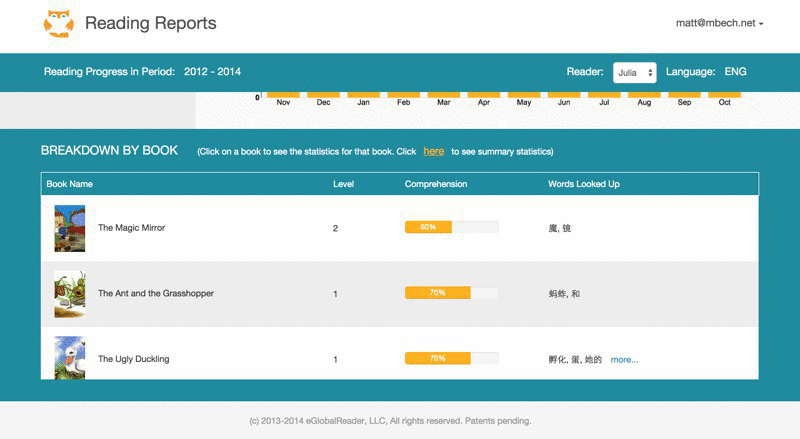Click the Book Name column header
Image resolution: width=800 pixels, height=439 pixels.
69,184
